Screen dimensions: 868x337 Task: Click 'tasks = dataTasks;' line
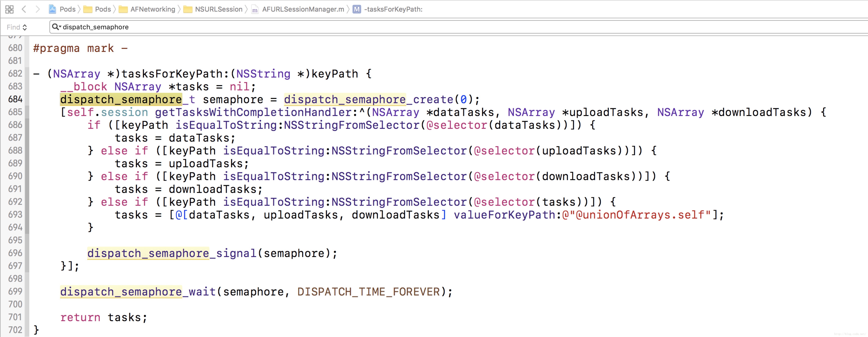click(x=175, y=138)
